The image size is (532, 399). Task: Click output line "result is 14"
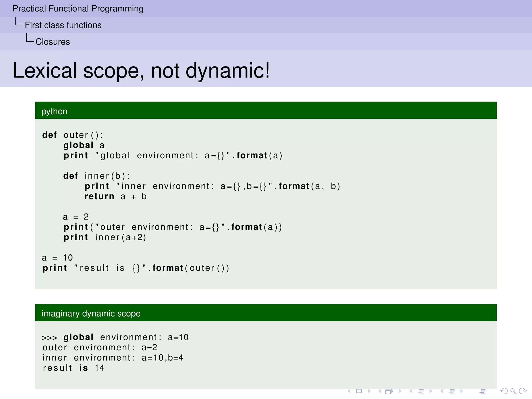pyautogui.click(x=73, y=368)
